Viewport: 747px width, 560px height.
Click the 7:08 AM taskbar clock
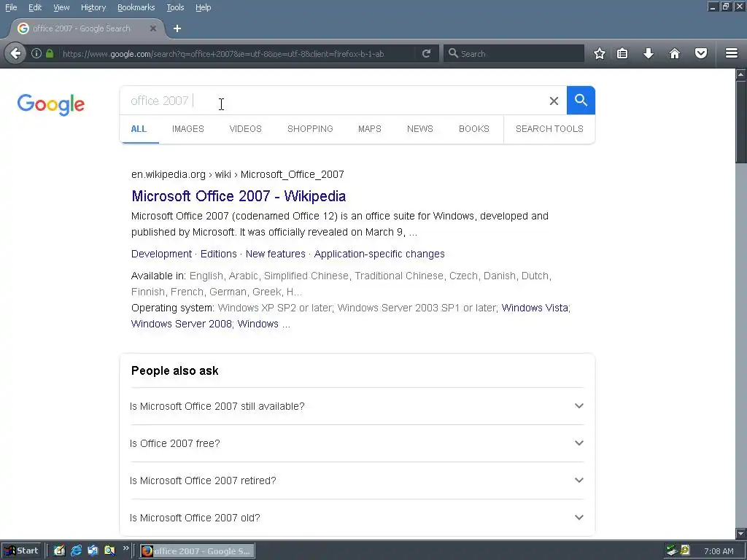point(719,551)
